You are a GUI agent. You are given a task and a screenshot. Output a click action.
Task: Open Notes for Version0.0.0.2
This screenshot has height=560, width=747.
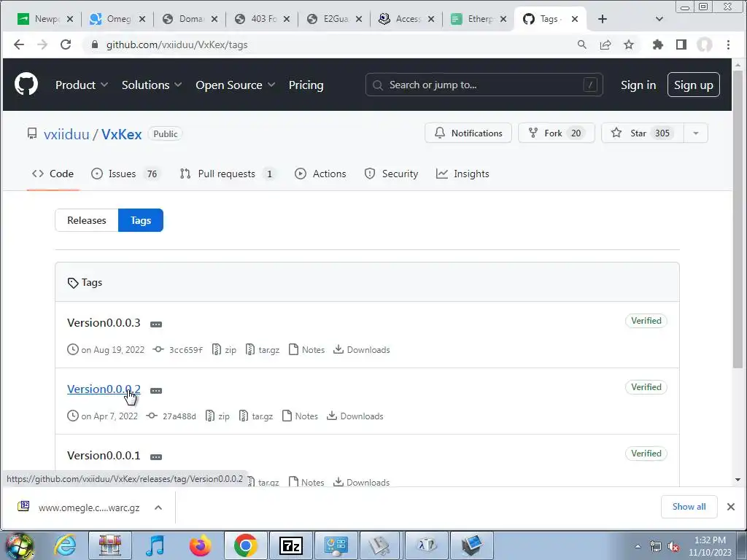300,416
